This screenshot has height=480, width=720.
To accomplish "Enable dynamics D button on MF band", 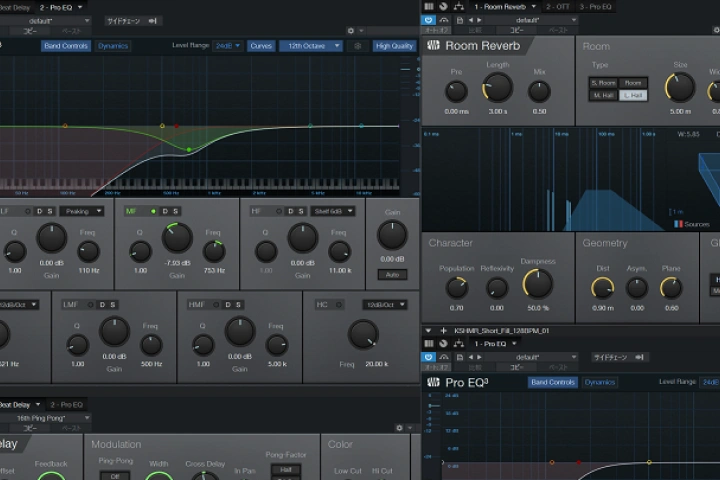I will pos(165,211).
